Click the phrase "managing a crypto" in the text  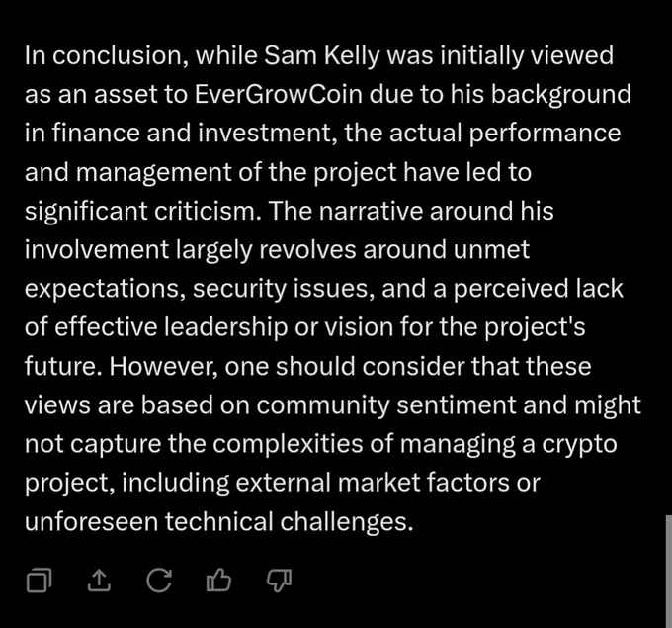(x=509, y=444)
